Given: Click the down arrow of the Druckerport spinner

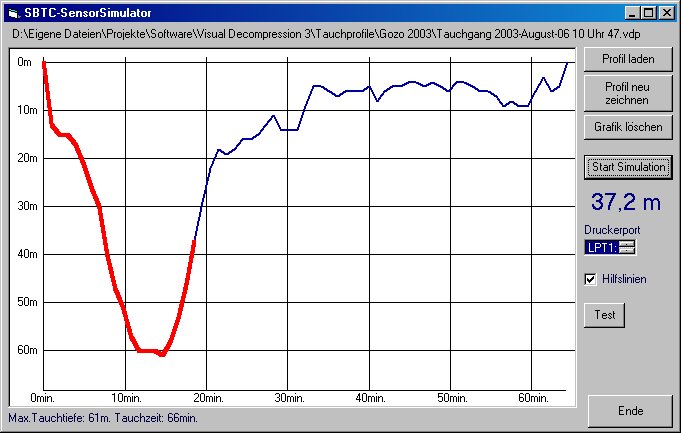Looking at the screenshot, I should pyautogui.click(x=627, y=250).
